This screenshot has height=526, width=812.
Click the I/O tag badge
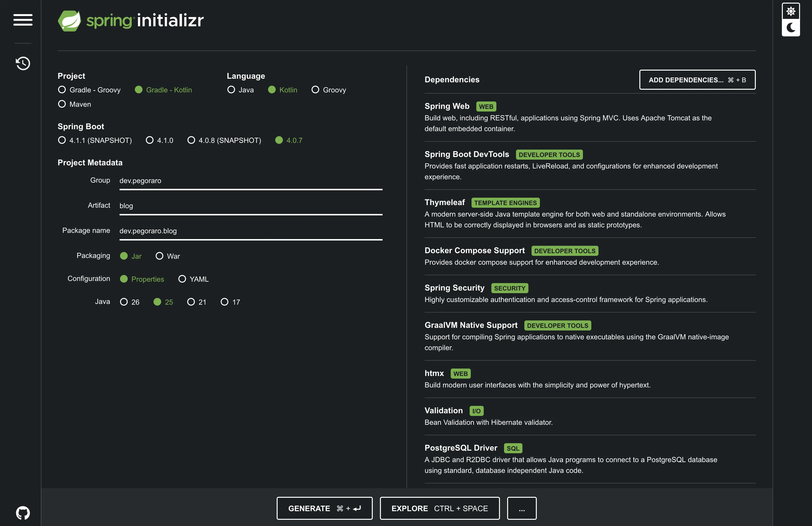[476, 411]
